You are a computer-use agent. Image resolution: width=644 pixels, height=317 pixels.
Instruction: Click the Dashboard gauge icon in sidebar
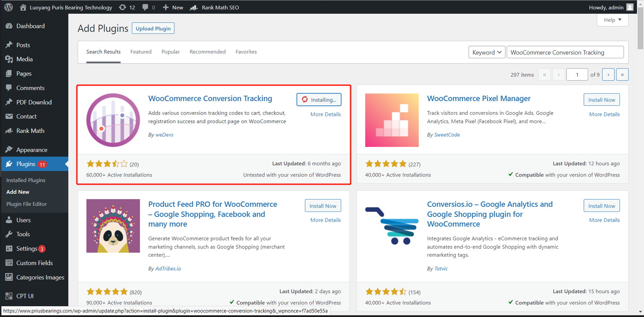coord(9,26)
